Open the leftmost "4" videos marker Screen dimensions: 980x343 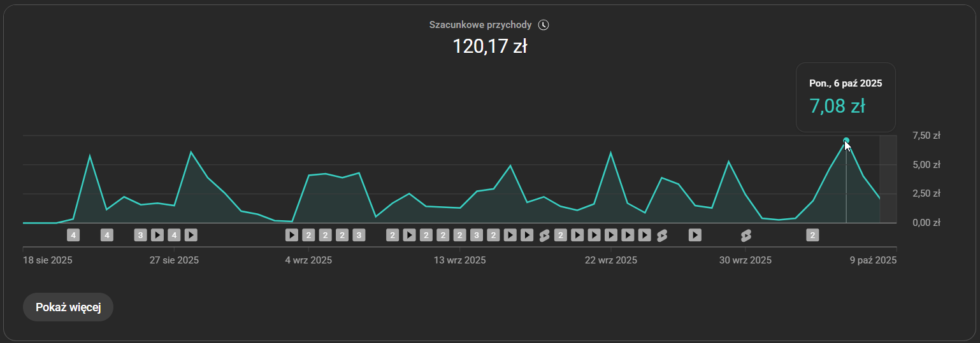(73, 235)
